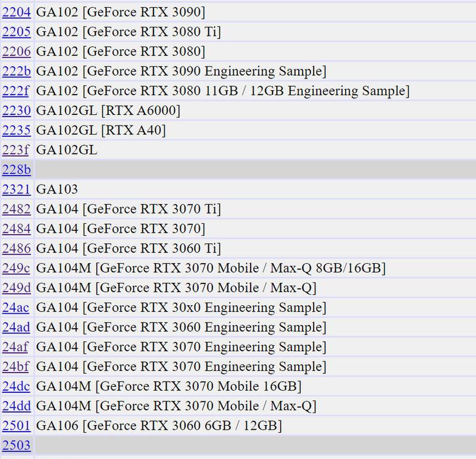Click the 222b device ID link

click(17, 71)
